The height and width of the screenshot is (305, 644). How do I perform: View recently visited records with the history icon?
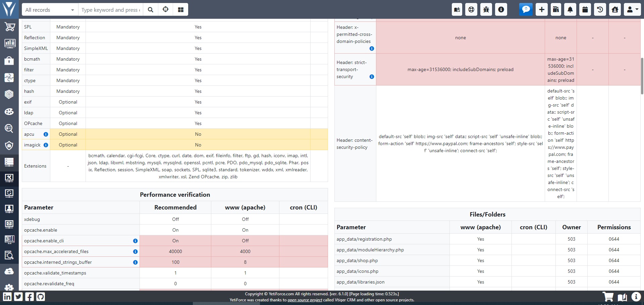click(600, 9)
